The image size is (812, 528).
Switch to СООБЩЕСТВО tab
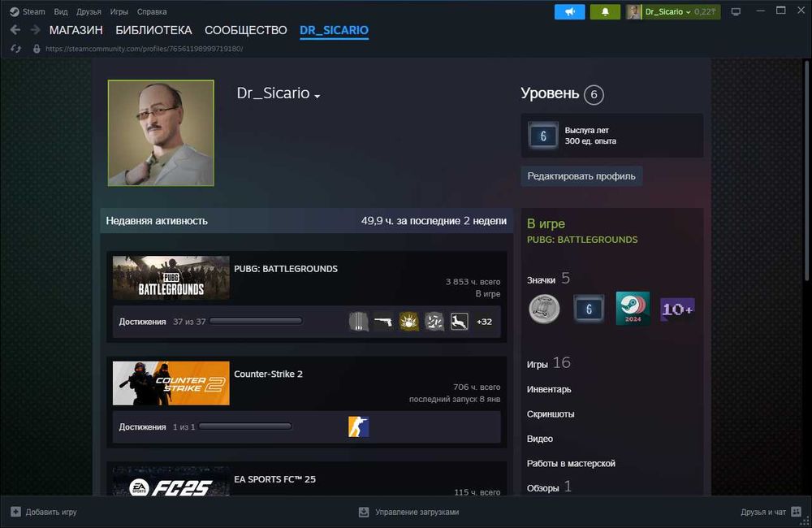tap(245, 30)
